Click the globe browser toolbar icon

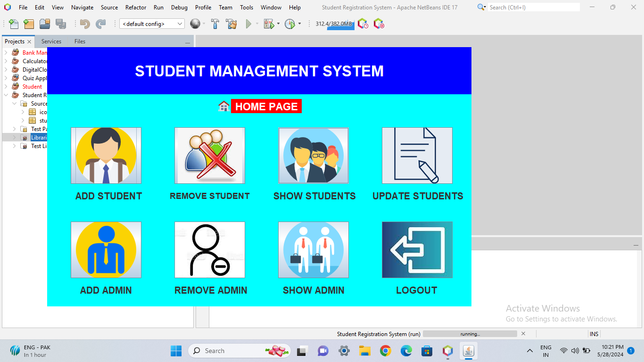(x=195, y=24)
